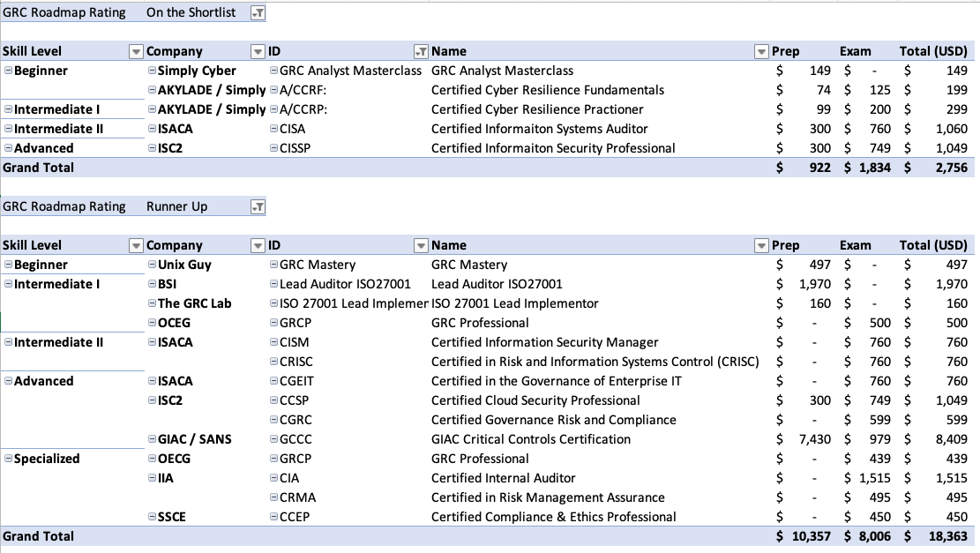Image resolution: width=980 pixels, height=553 pixels.
Task: Collapse The GRC Lab group
Action: click(x=152, y=303)
